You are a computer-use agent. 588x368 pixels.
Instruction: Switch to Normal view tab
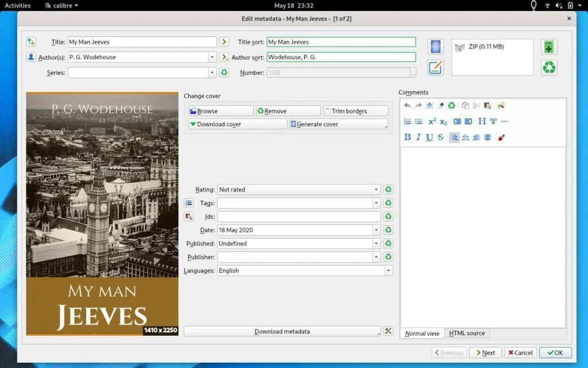422,333
